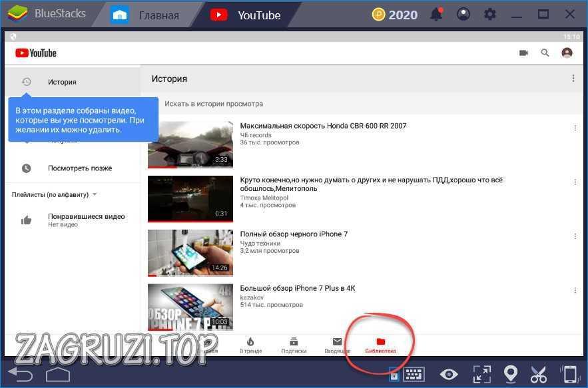Open YouTube search with the magnifier icon

tap(545, 53)
